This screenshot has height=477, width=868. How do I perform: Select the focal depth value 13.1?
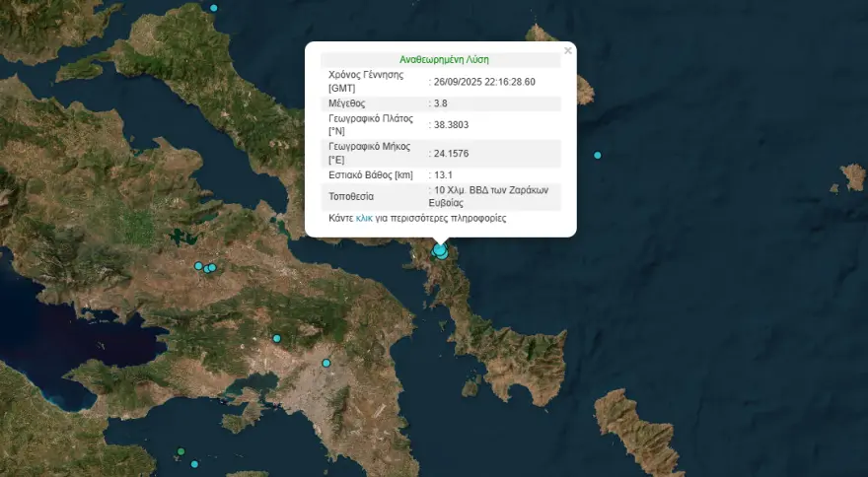[x=443, y=174]
